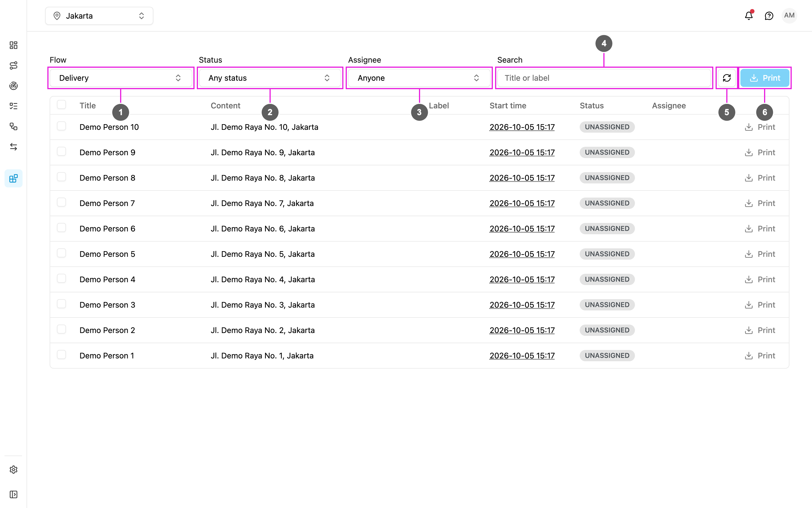Check the box for Demo Person 6
Viewport: 812px width, 508px height.
pos(61,228)
